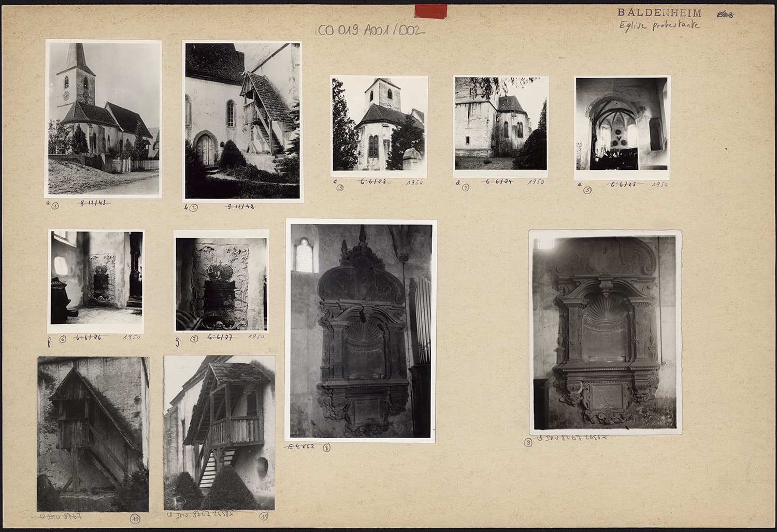Click the BALDENHEIM printed heading
777x532 pixels.
659,13
